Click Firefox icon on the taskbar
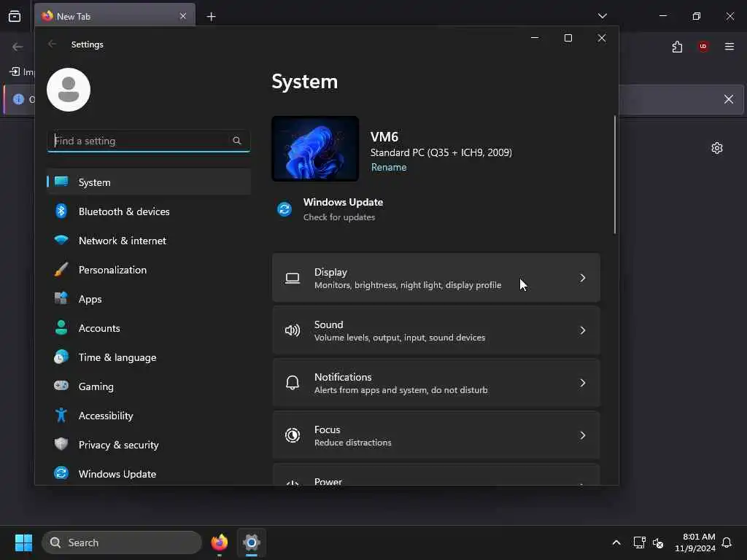747x560 pixels. pos(219,542)
